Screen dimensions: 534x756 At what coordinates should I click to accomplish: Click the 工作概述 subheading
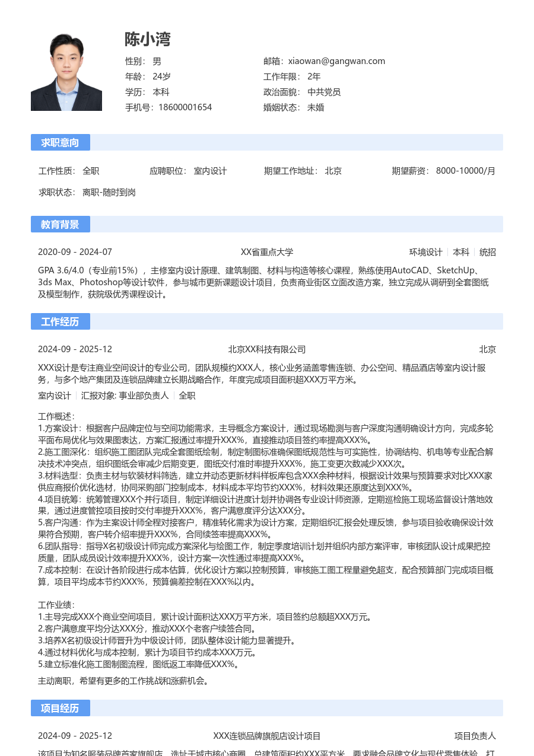(x=56, y=416)
